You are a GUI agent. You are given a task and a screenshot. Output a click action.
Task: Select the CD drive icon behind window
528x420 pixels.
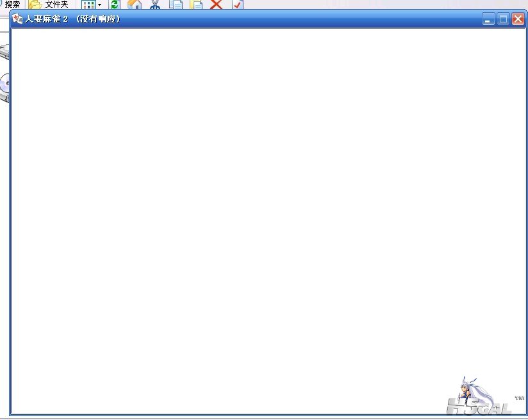pos(5,85)
